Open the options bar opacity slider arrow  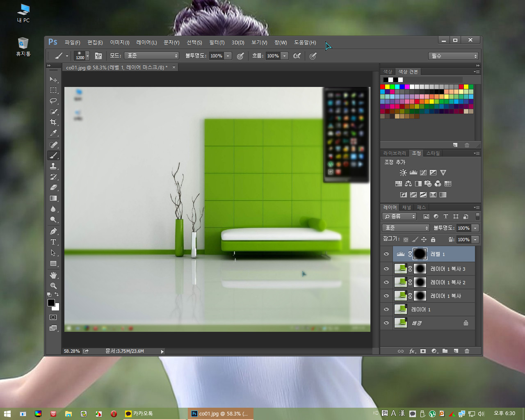click(x=228, y=56)
